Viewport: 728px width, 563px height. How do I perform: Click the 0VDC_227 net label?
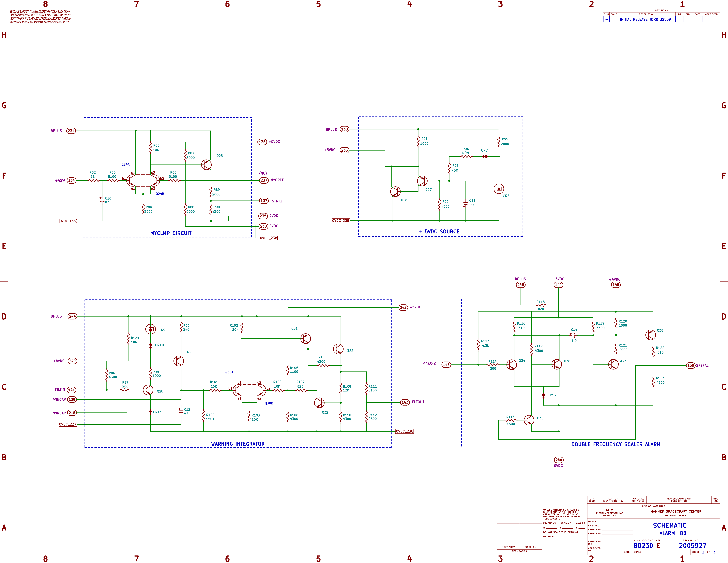68,424
